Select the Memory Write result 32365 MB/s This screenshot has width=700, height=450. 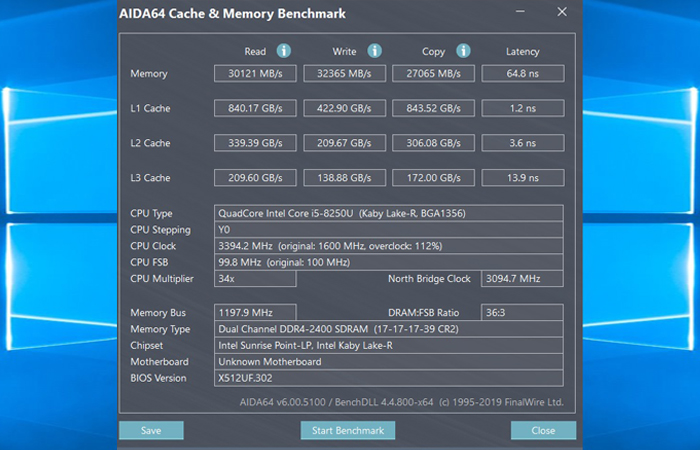[344, 74]
